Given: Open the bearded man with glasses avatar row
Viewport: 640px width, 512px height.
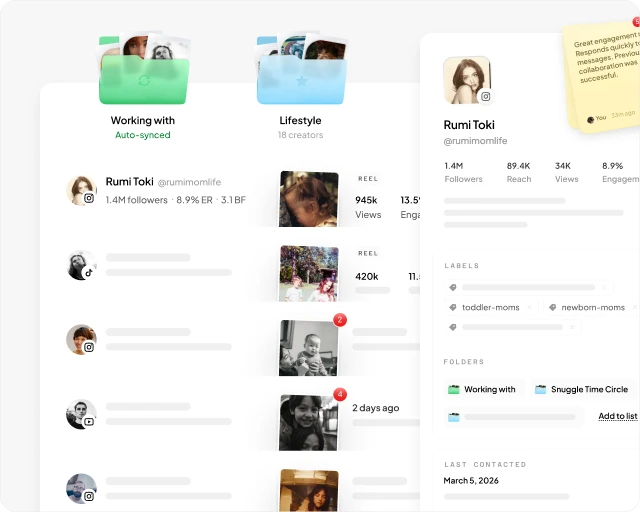Looking at the screenshot, I should pos(149,489).
